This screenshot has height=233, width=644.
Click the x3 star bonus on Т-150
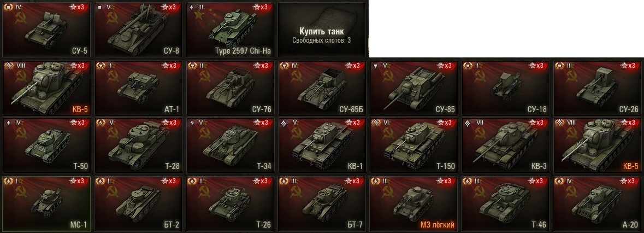(446, 123)
